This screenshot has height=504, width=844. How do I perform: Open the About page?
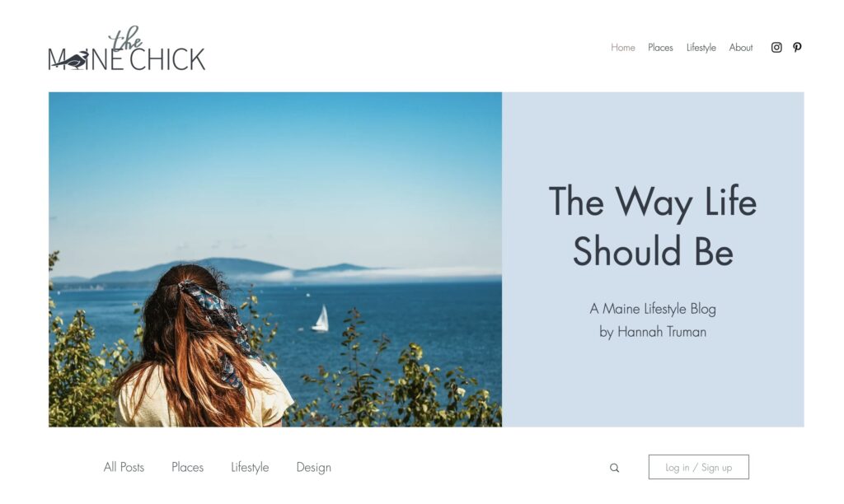pos(741,47)
